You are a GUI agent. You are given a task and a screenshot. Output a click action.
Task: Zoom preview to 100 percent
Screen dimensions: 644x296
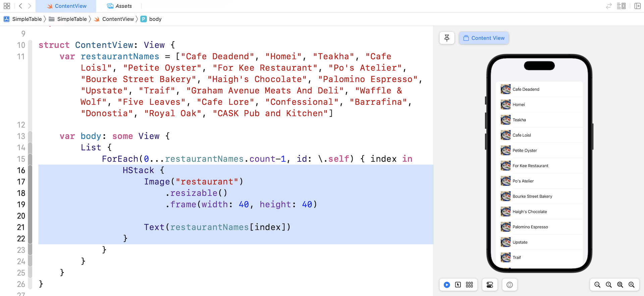(609, 285)
